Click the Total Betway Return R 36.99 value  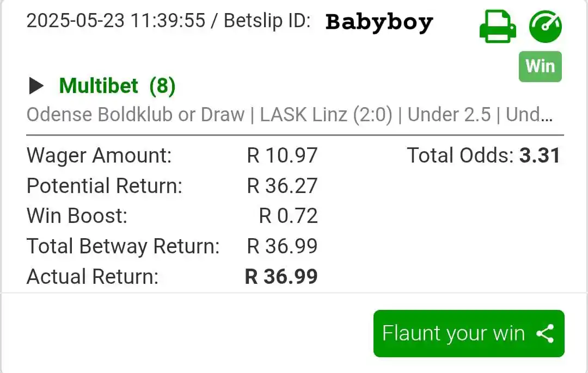[x=282, y=246]
